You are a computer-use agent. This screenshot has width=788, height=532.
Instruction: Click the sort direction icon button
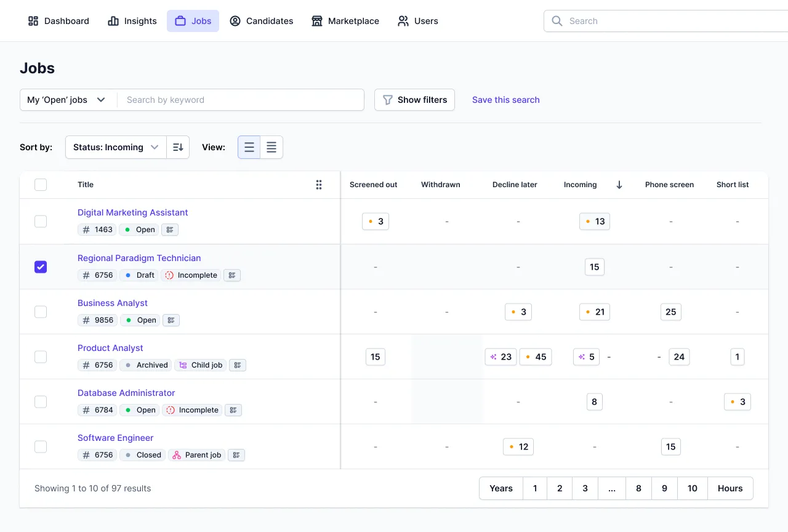pyautogui.click(x=178, y=147)
